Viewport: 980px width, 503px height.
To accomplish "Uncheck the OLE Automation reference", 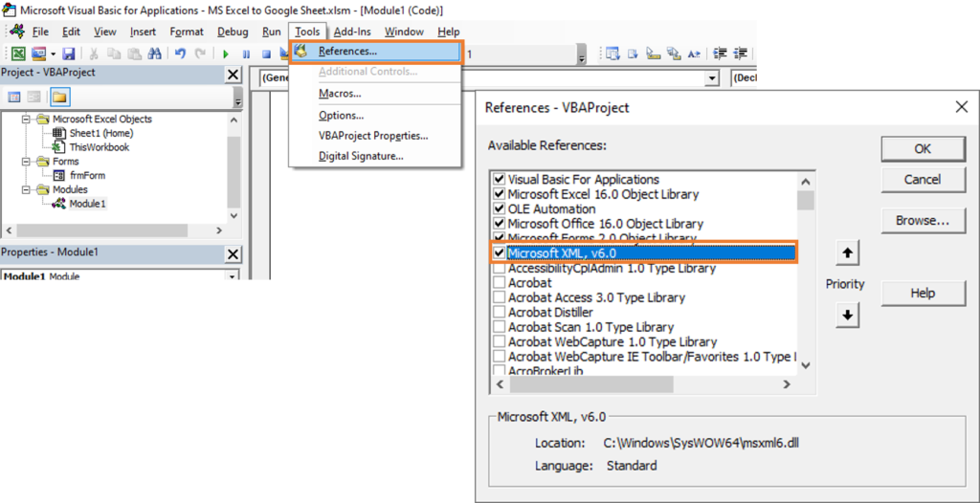I will (x=499, y=208).
